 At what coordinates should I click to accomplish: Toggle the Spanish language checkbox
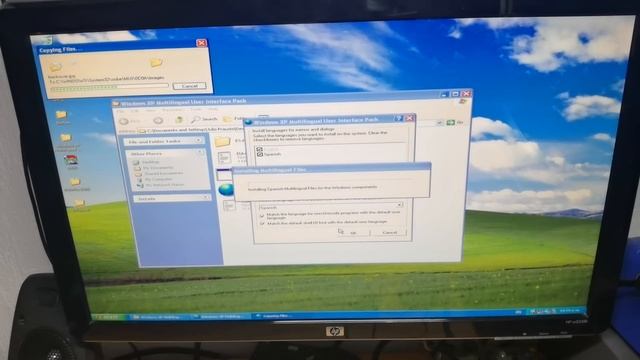tap(260, 154)
